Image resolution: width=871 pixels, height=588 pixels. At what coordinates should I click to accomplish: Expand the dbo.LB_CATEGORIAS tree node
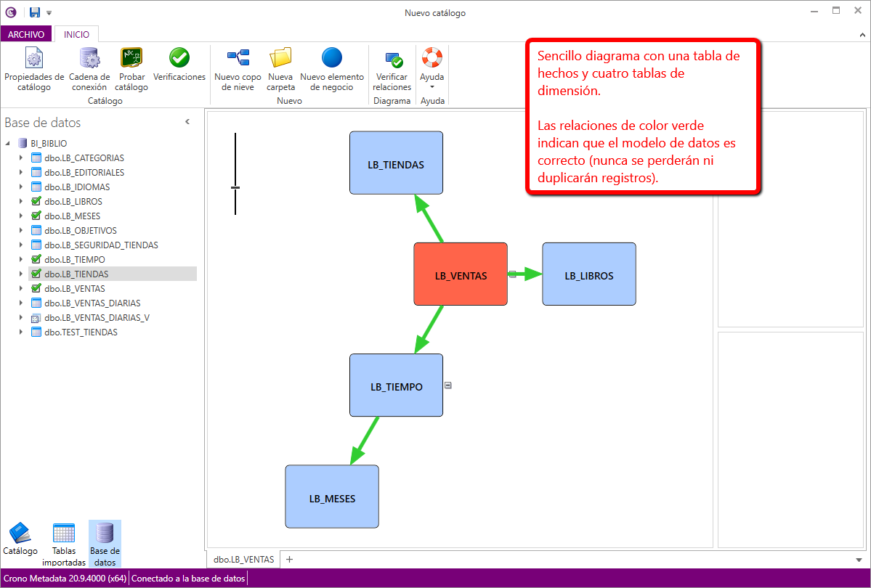click(x=20, y=158)
